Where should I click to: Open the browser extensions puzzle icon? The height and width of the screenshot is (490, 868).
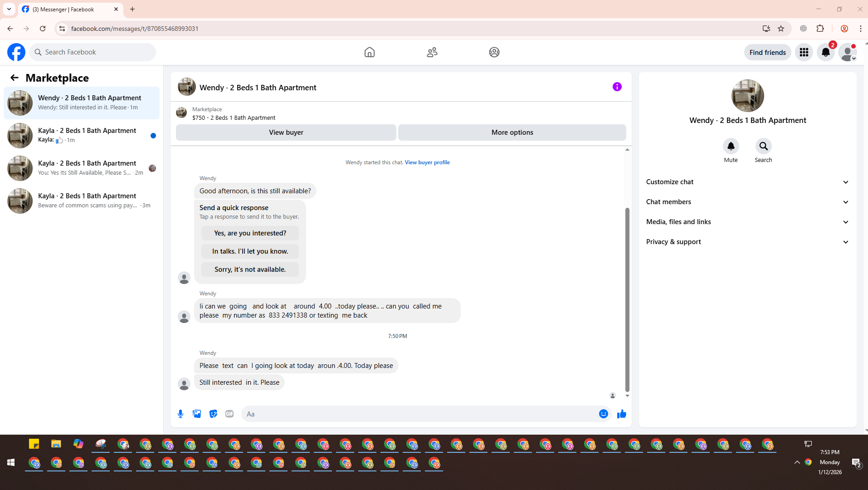point(820,29)
